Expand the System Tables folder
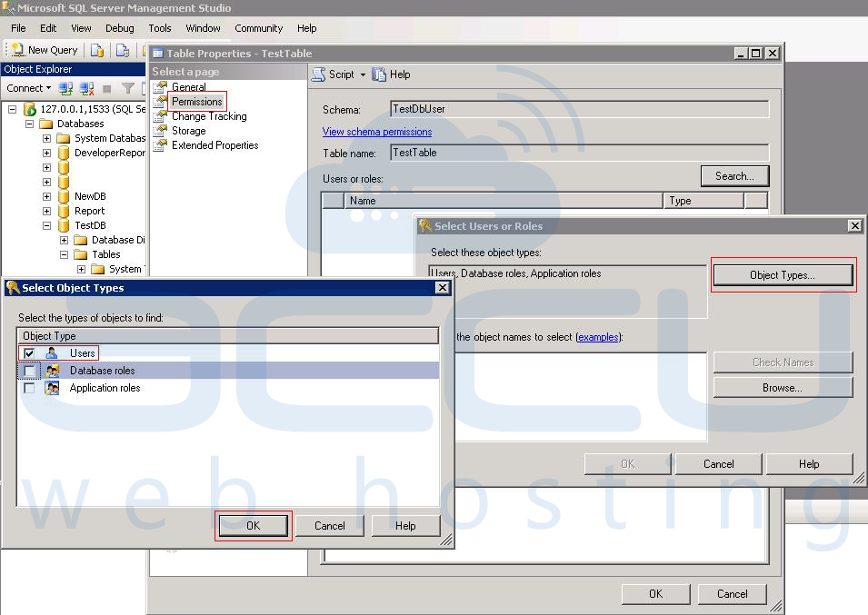 coord(81,269)
